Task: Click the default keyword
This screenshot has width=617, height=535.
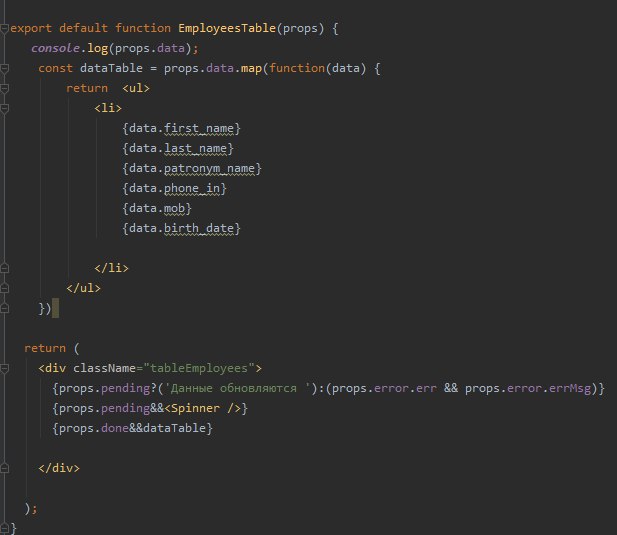Action: coord(83,28)
